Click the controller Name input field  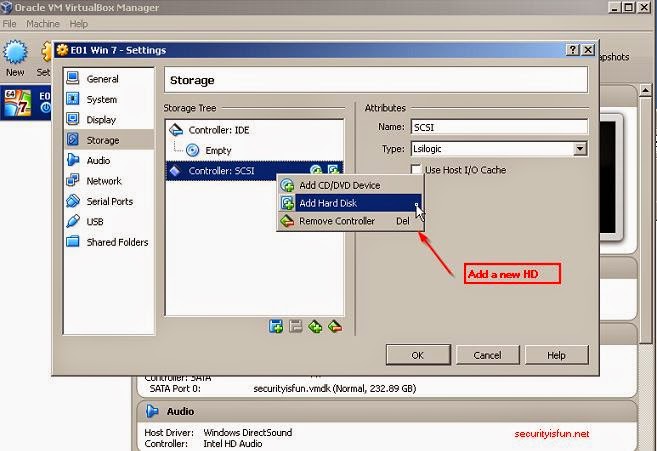coord(499,127)
